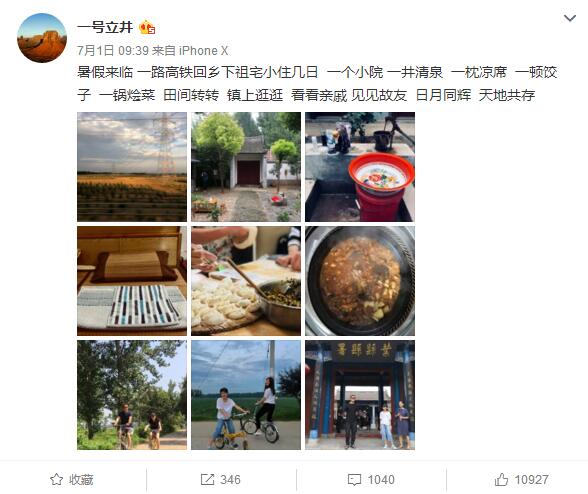Viewport: 588px width, 494px height.
Task: Open the farmland power tower photo
Action: (132, 167)
